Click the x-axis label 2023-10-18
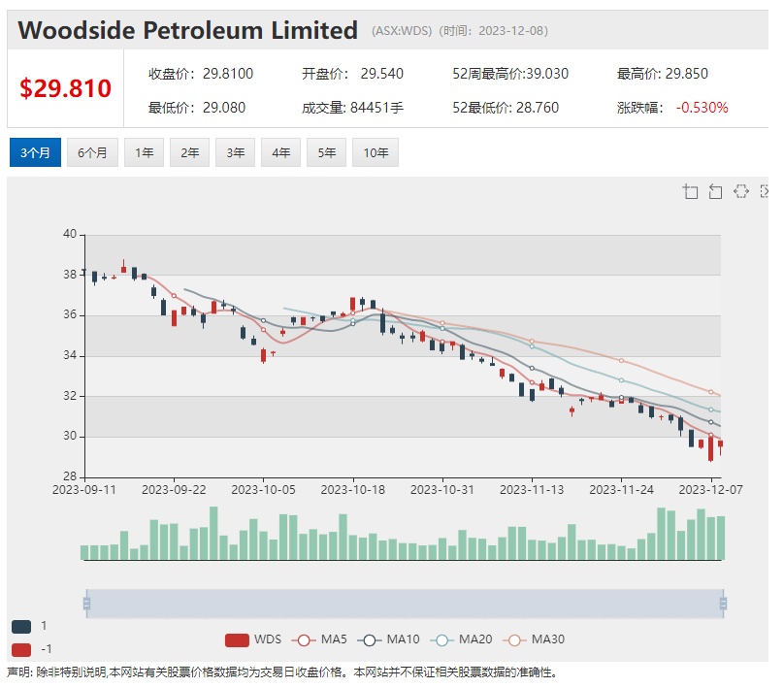Image resolution: width=784 pixels, height=688 pixels. tap(352, 489)
